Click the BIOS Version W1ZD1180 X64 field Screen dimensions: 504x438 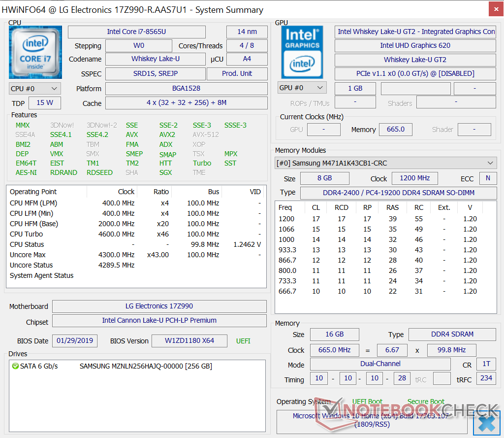[189, 340]
